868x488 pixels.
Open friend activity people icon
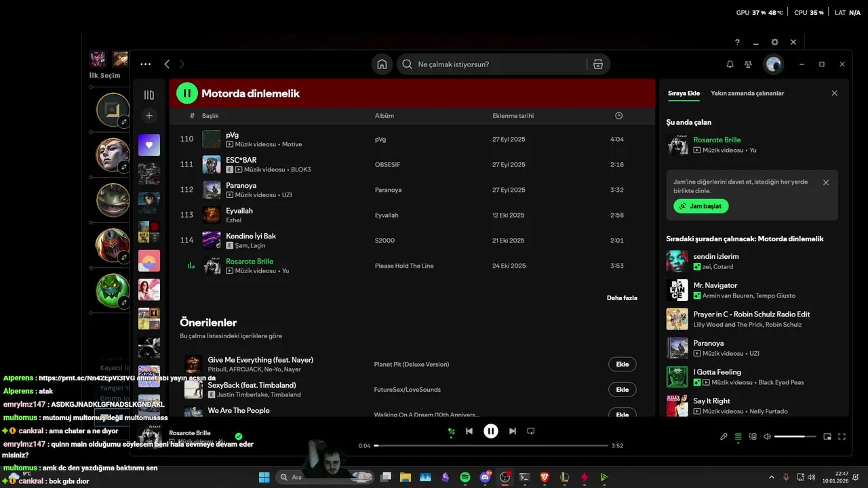tap(748, 64)
